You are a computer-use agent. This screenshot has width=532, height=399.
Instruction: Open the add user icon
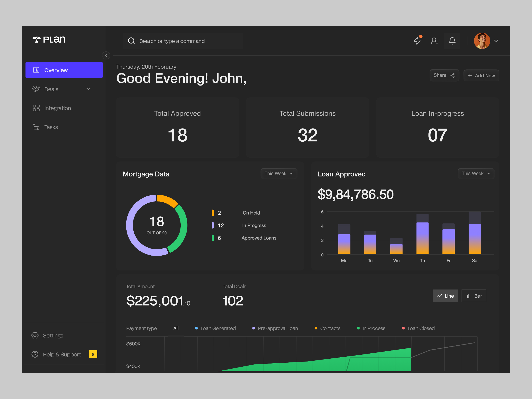435,41
